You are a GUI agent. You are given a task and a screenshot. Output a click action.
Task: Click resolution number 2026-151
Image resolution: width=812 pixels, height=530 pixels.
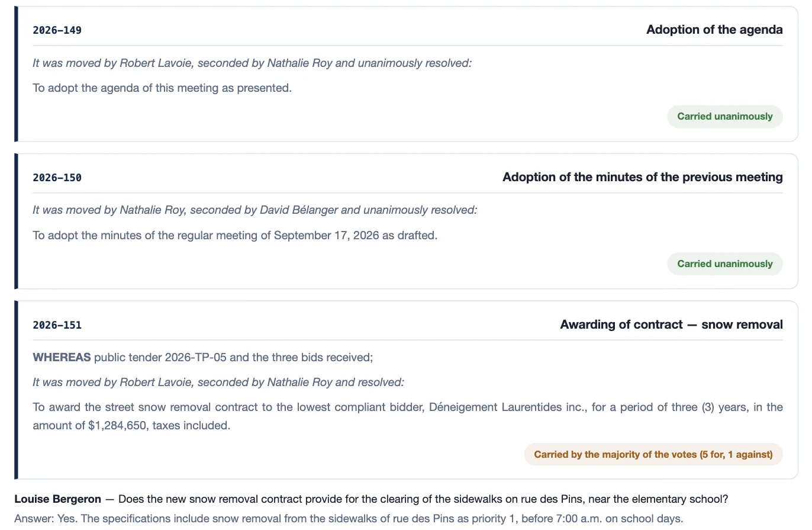point(57,325)
